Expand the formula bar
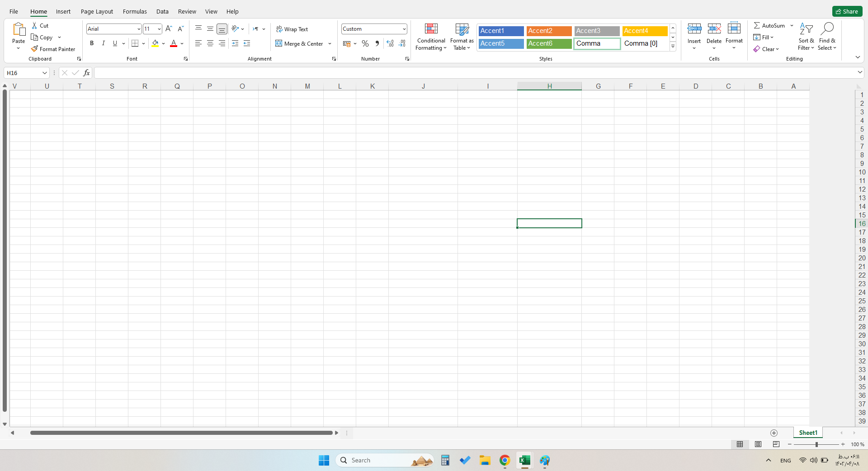This screenshot has width=868, height=471. 859,72
